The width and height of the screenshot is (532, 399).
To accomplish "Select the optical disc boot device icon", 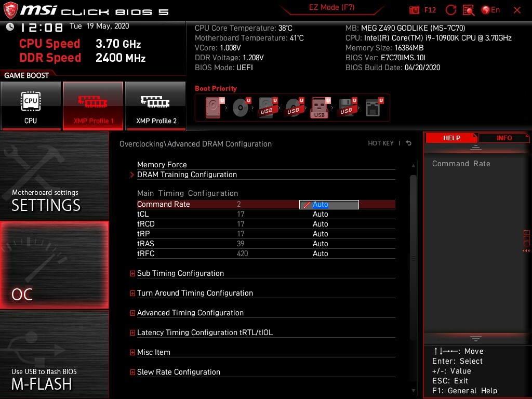I will (x=241, y=108).
